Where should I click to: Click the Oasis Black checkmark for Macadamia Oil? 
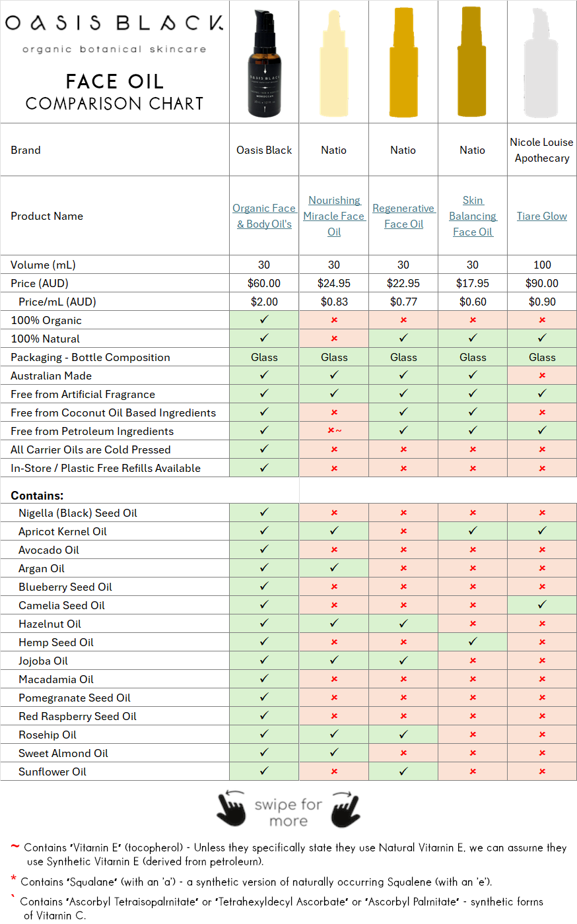click(264, 678)
